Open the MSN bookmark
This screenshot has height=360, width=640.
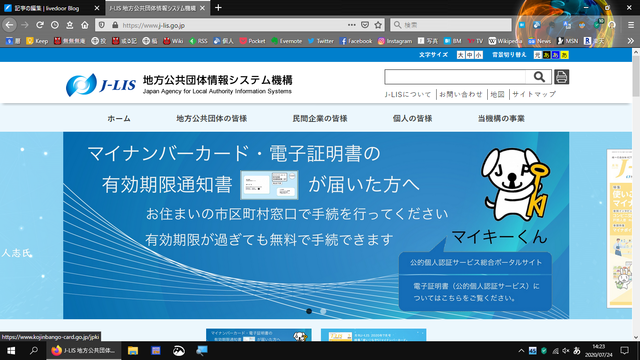tap(568, 41)
